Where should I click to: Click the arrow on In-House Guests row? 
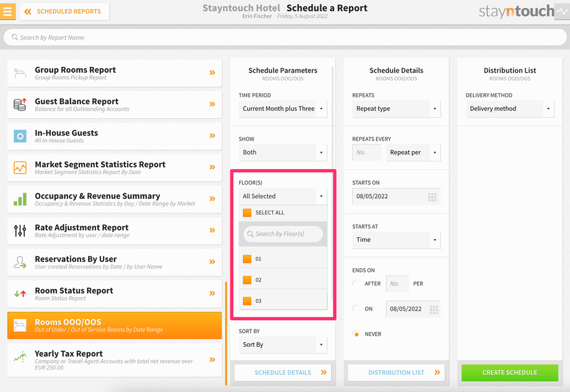click(213, 136)
